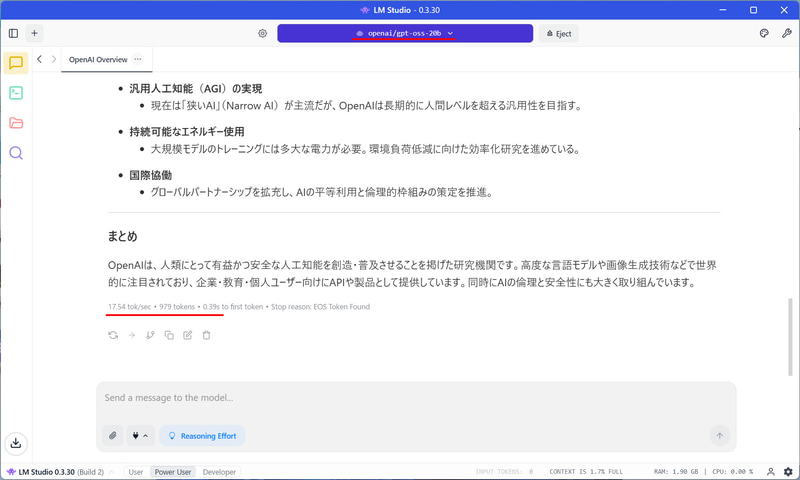800x480 pixels.
Task: Regenerate the assistant response
Action: click(x=113, y=335)
